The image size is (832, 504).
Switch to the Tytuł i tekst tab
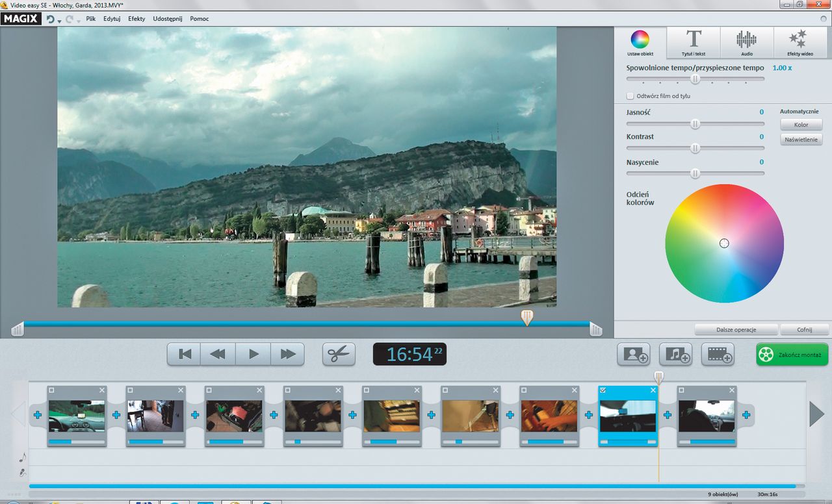[694, 43]
